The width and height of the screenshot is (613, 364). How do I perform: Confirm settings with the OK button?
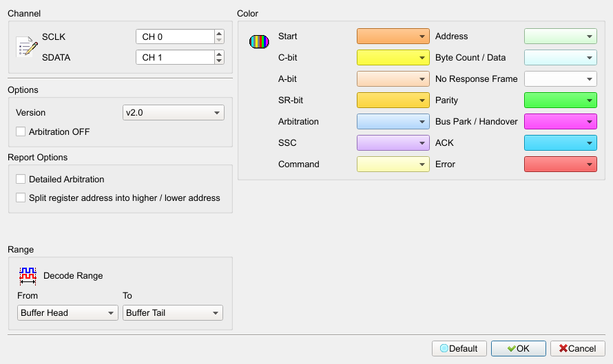click(519, 348)
